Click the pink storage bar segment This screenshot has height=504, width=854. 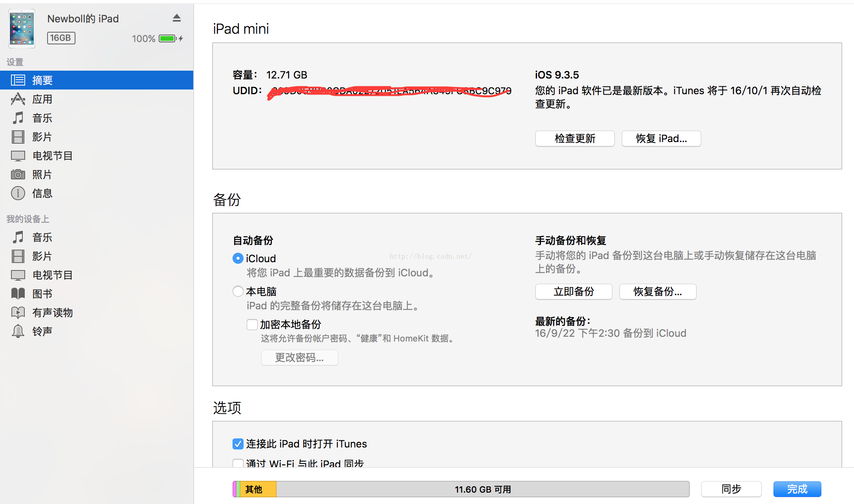coord(235,489)
